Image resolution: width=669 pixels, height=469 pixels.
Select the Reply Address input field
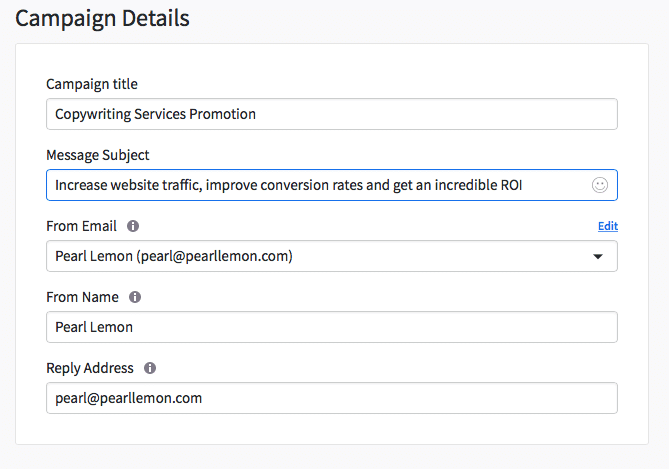332,398
